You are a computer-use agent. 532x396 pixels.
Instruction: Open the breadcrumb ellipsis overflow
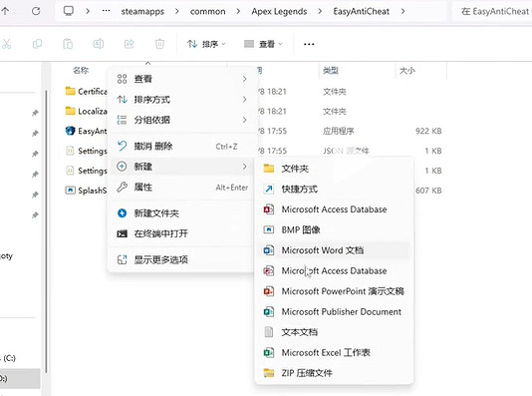tap(106, 11)
